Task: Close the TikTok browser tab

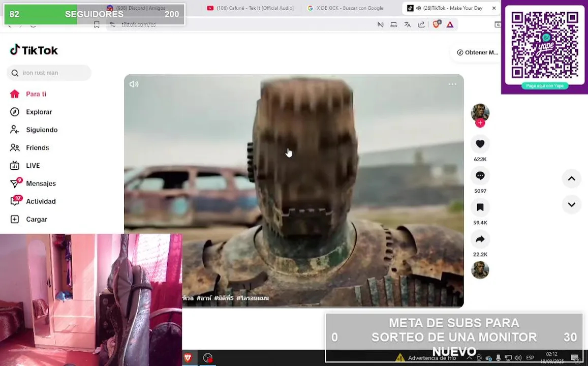Action: coord(494,8)
